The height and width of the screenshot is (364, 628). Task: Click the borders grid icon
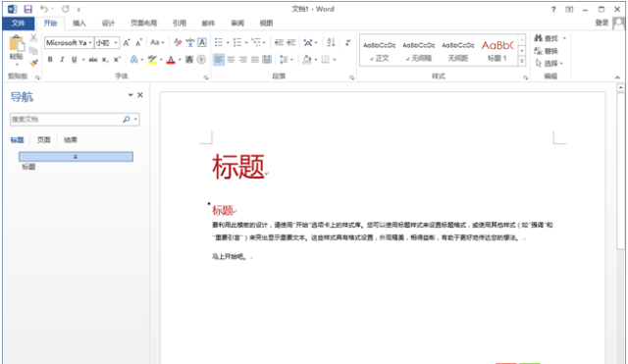325,60
